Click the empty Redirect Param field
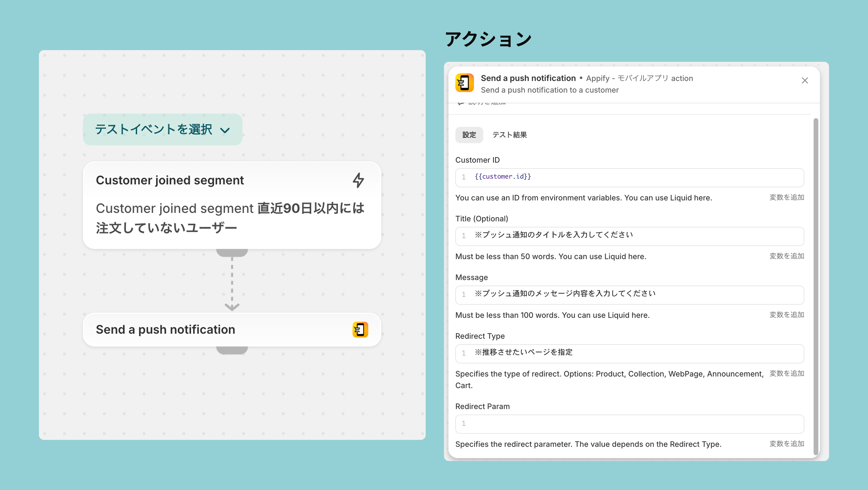Viewport: 868px width, 490px height. pos(629,424)
